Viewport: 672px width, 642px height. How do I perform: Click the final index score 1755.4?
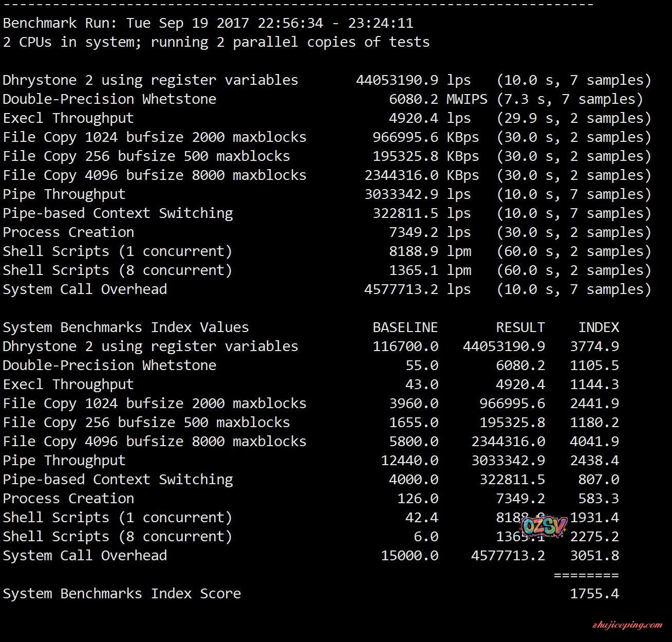click(594, 594)
